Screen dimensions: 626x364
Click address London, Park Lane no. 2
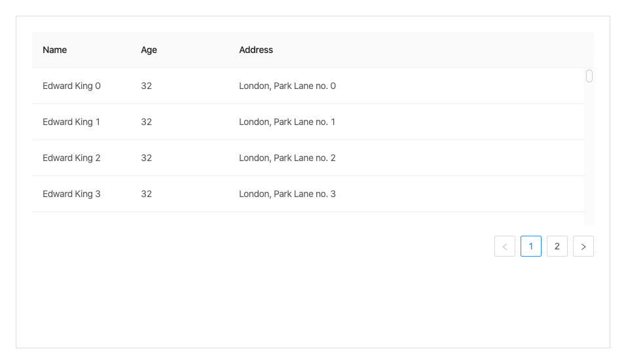click(287, 158)
